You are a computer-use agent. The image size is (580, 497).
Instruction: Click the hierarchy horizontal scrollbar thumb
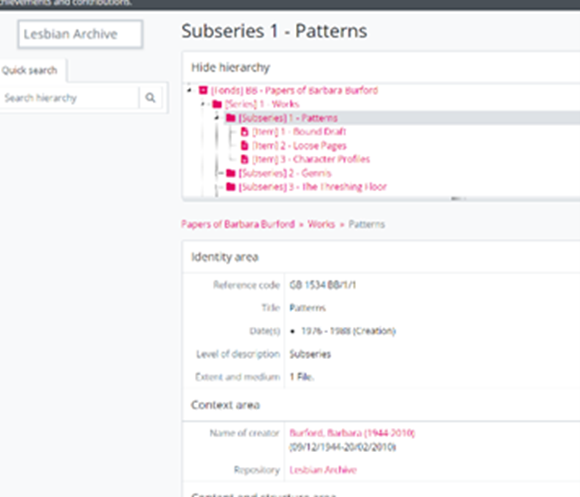pos(458,199)
